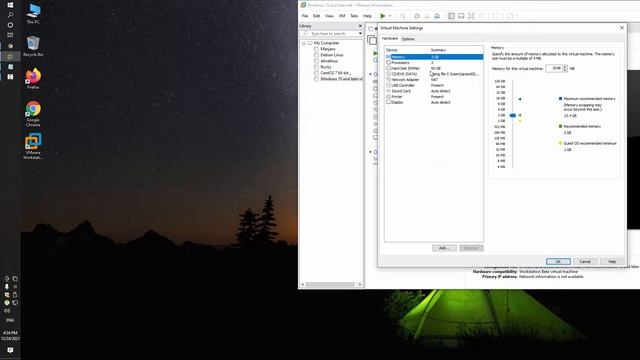Launch Google Chrome from the desktop
The width and height of the screenshot is (640, 360).
tap(33, 114)
